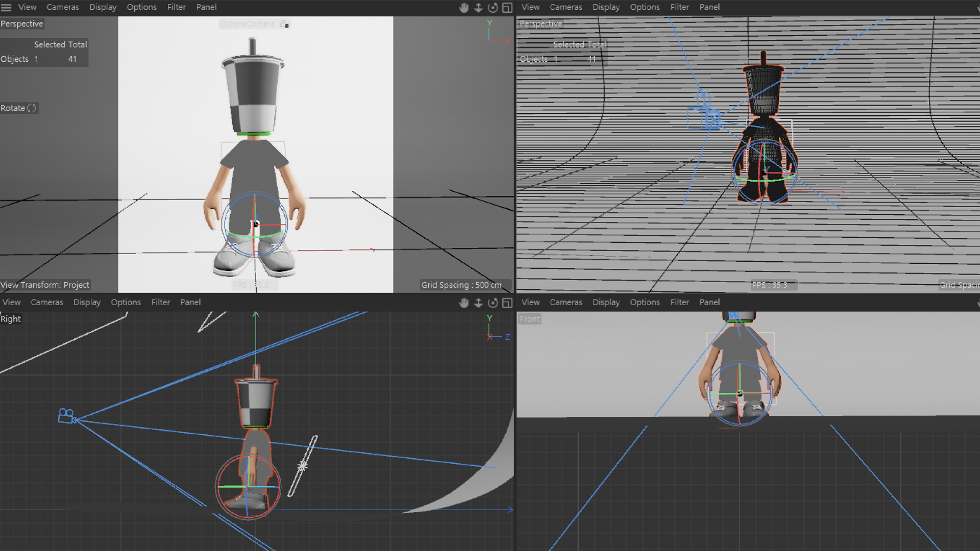The width and height of the screenshot is (980, 551).
Task: Open the Display dropdown in Right viewport
Action: pyautogui.click(x=87, y=302)
